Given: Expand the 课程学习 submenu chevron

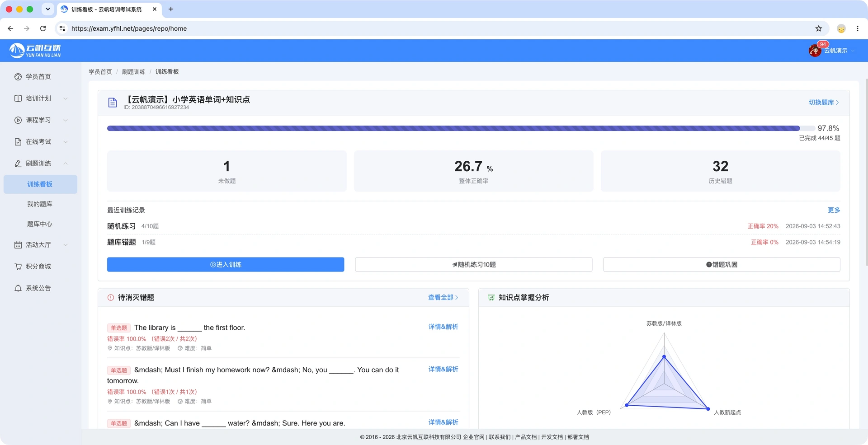Looking at the screenshot, I should pos(66,120).
